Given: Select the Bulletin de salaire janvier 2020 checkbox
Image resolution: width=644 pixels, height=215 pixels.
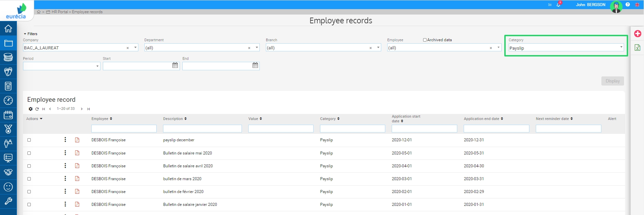Looking at the screenshot, I should tap(29, 205).
